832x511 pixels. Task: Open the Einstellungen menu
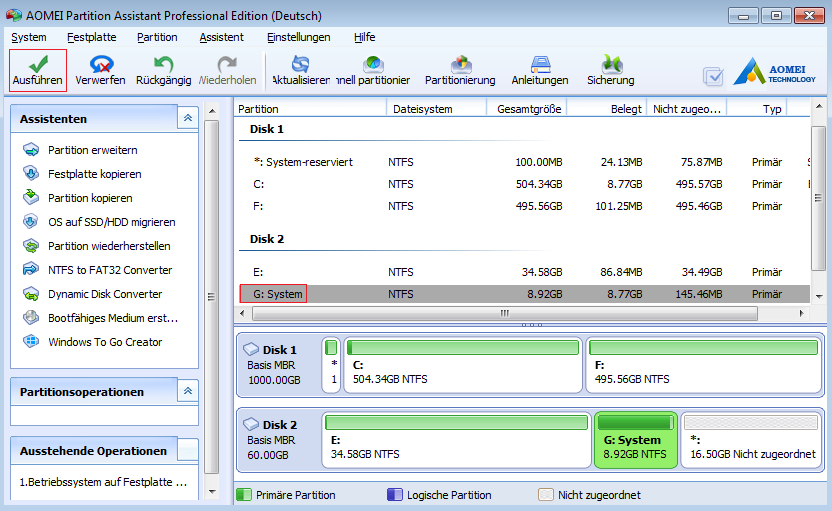299,37
